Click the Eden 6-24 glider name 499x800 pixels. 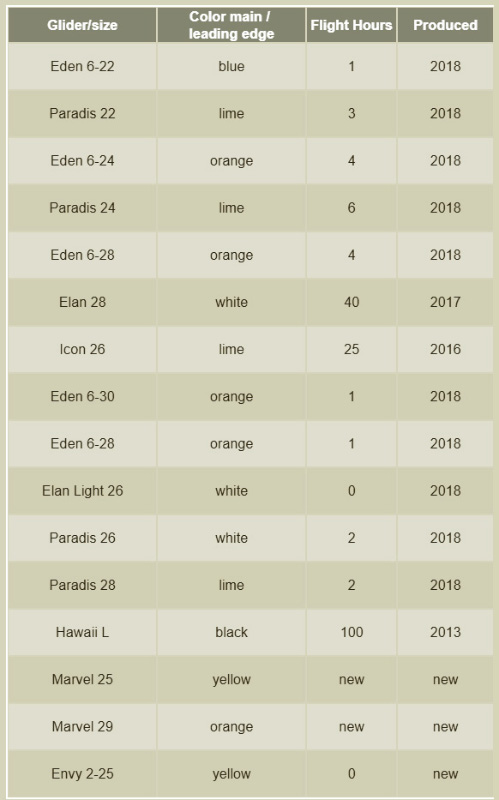click(82, 161)
